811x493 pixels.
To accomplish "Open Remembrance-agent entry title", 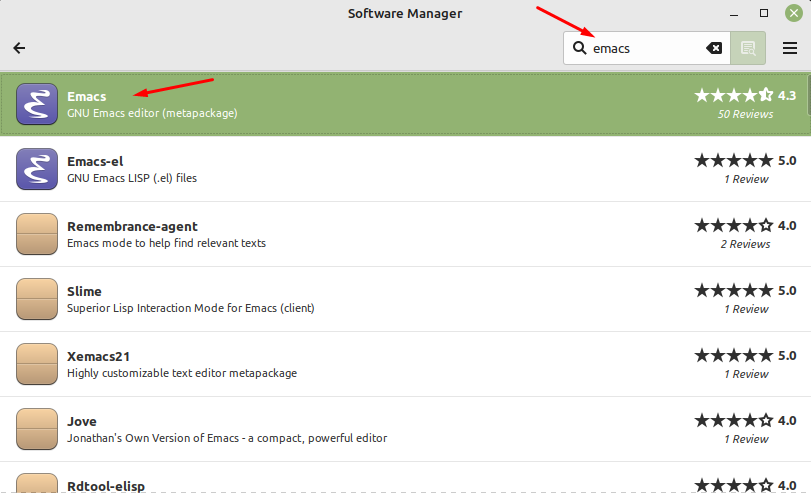I will [x=132, y=227].
